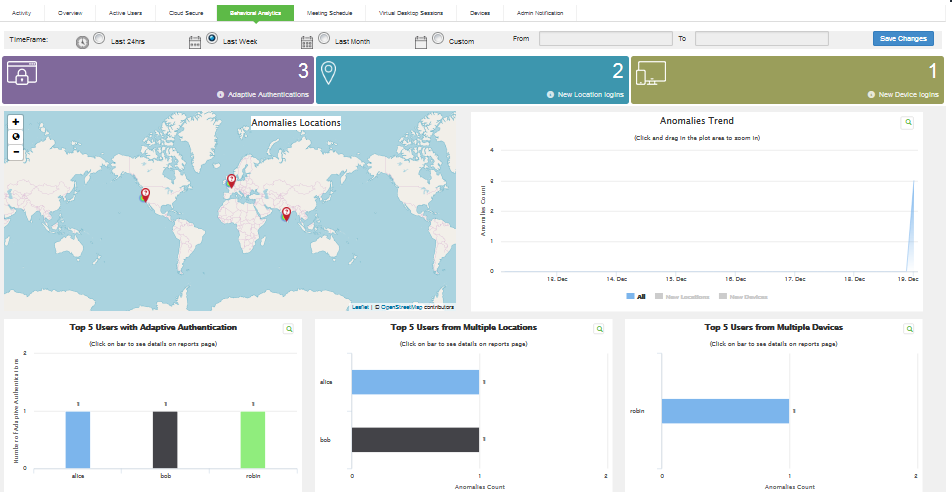Toggle the All legend swatch in Anomalies Trend

click(630, 297)
